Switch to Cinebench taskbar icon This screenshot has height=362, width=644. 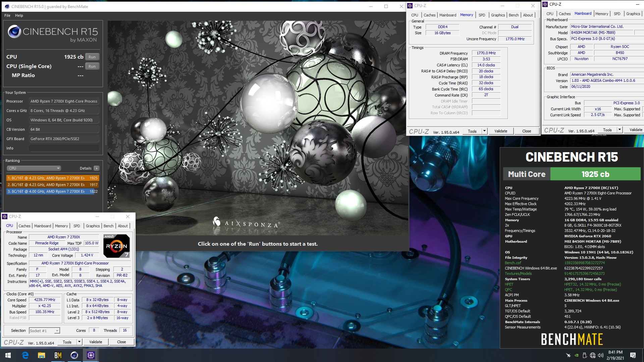pos(74,355)
